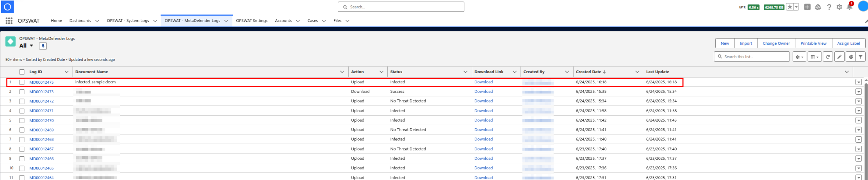Viewport: 868px width, 180px height.
Task: Open Cases tab
Action: (x=312, y=21)
